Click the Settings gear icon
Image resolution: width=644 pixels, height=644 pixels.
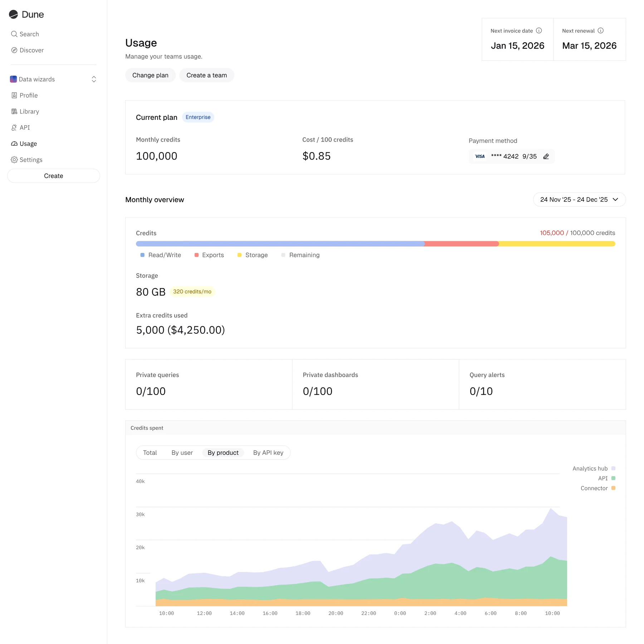point(14,160)
